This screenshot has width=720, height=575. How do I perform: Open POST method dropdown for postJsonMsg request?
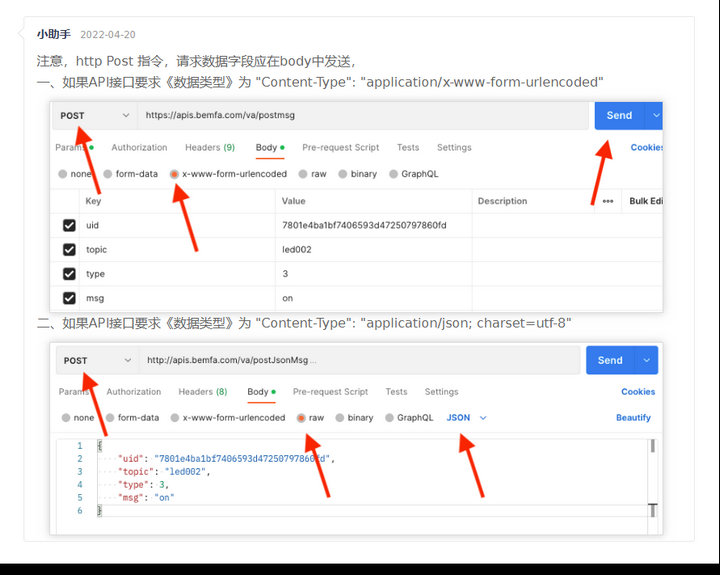click(x=97, y=360)
